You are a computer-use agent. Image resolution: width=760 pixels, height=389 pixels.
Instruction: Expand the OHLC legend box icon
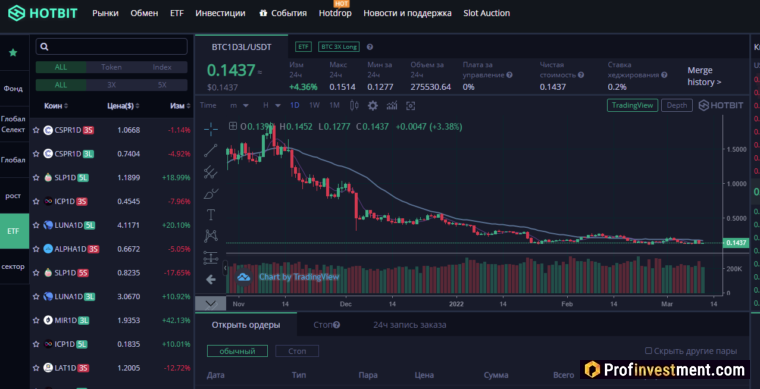(233, 126)
